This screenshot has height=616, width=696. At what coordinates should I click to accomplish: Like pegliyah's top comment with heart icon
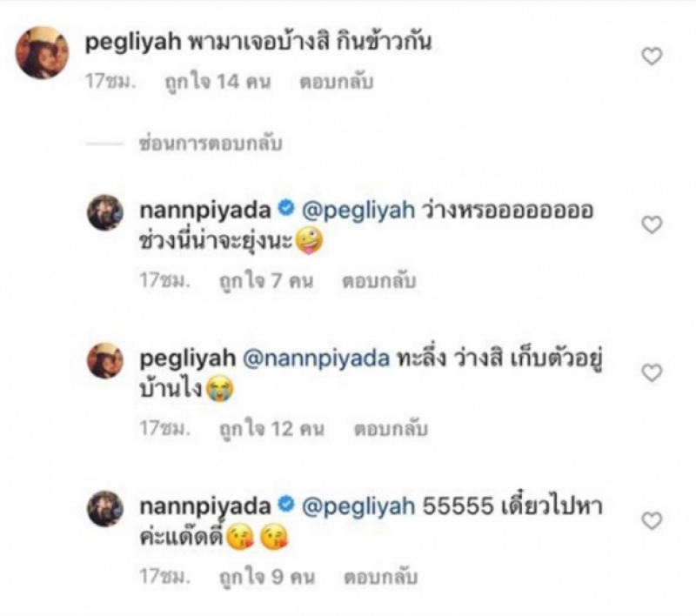(652, 57)
